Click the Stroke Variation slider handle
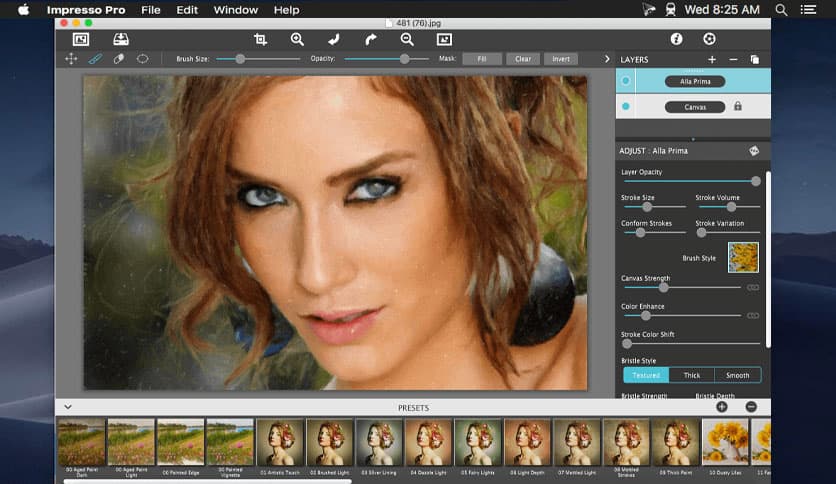 [702, 232]
